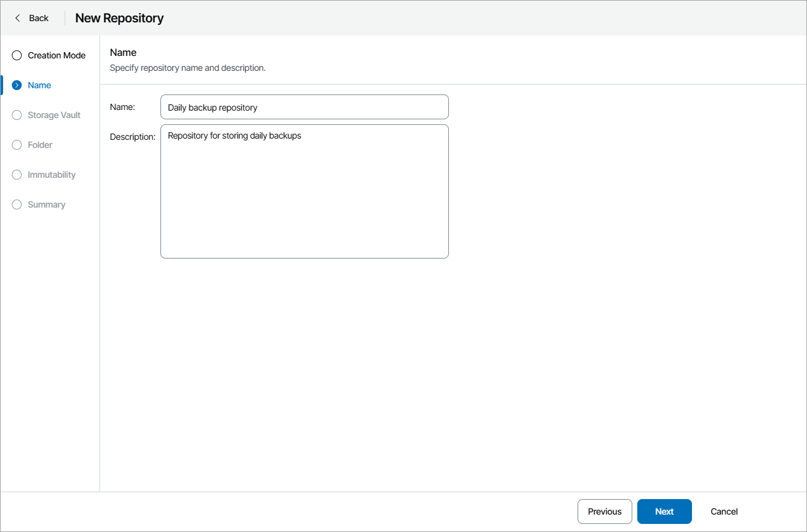The image size is (807, 532).
Task: Click inside the Description text area
Action: (304, 191)
